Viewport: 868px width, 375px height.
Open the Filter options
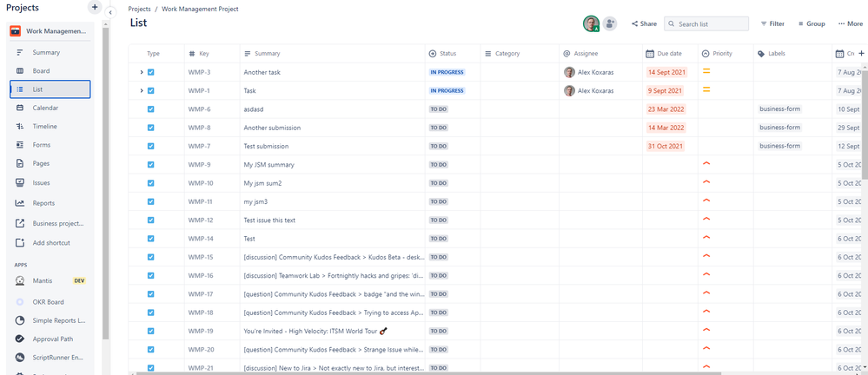click(772, 23)
